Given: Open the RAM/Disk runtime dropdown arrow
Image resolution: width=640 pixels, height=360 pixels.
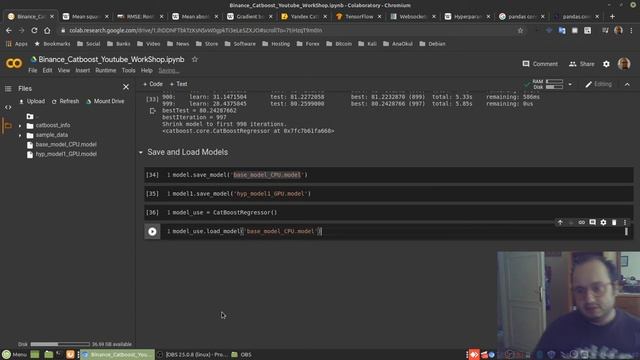Looking at the screenshot, I should 570,84.
